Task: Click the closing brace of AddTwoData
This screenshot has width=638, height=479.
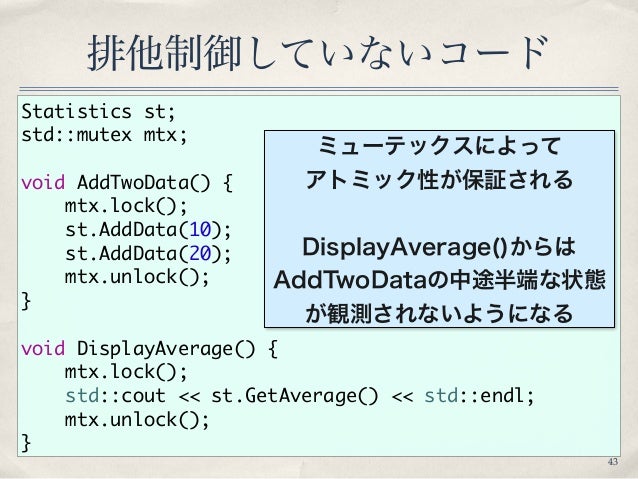Action: tap(26, 301)
